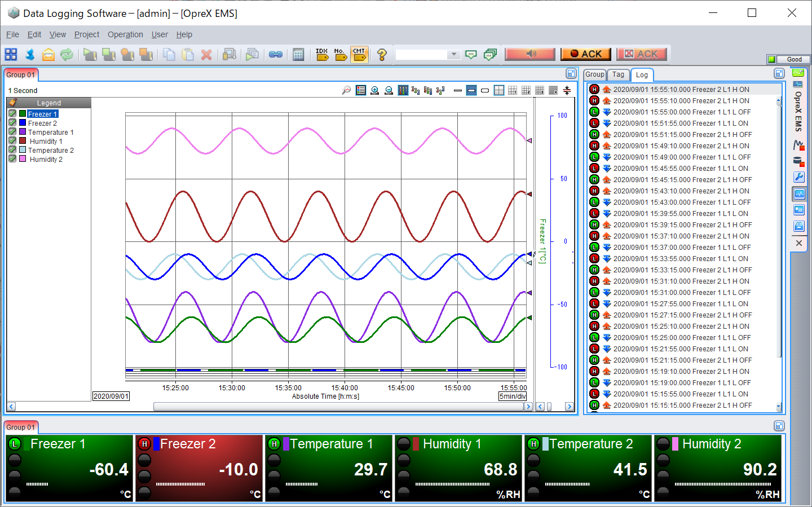Expand the log panel with its corner button
Image resolution: width=812 pixels, height=507 pixels.
pyautogui.click(x=779, y=74)
